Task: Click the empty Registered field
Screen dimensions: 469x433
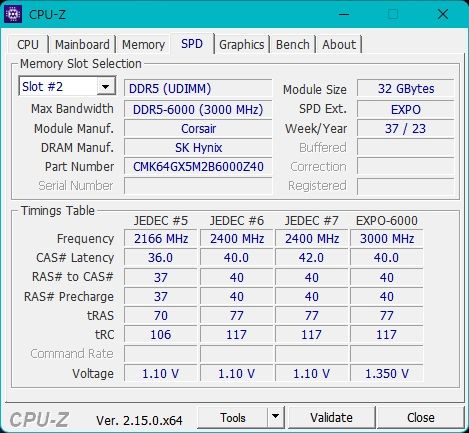Action: [x=406, y=186]
